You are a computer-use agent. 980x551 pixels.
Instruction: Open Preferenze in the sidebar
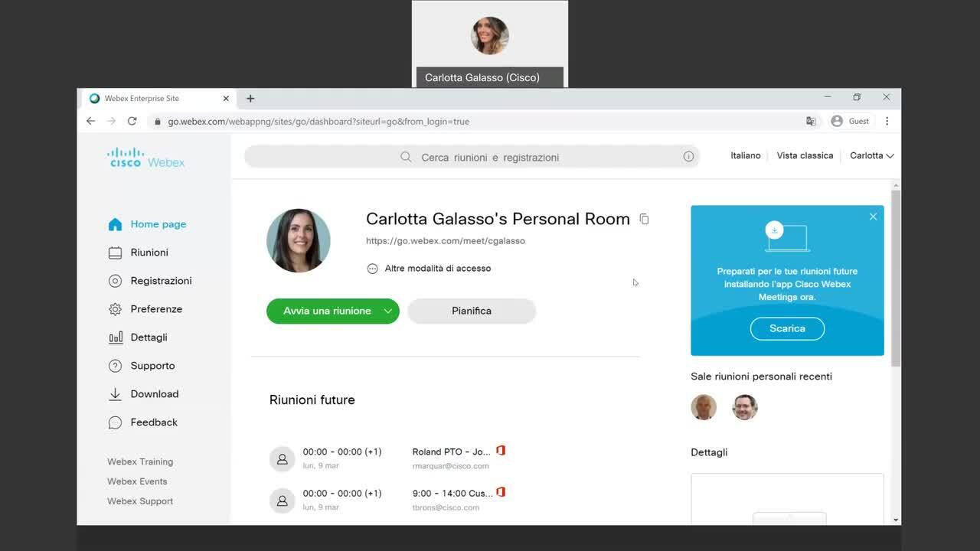click(x=145, y=309)
